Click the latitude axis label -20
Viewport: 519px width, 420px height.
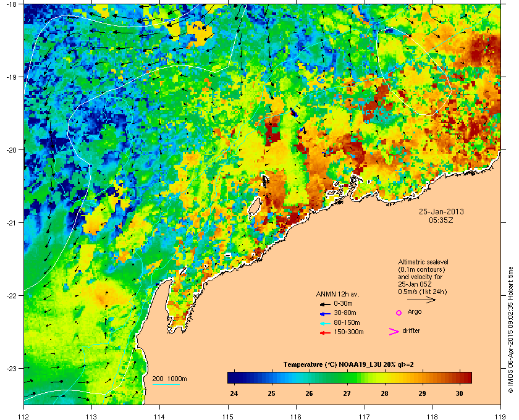tap(11, 149)
